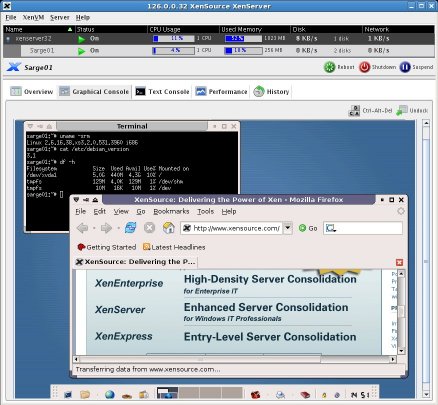This screenshot has height=405, width=438.
Task: Click Firefox Home icon
Action: point(169,228)
